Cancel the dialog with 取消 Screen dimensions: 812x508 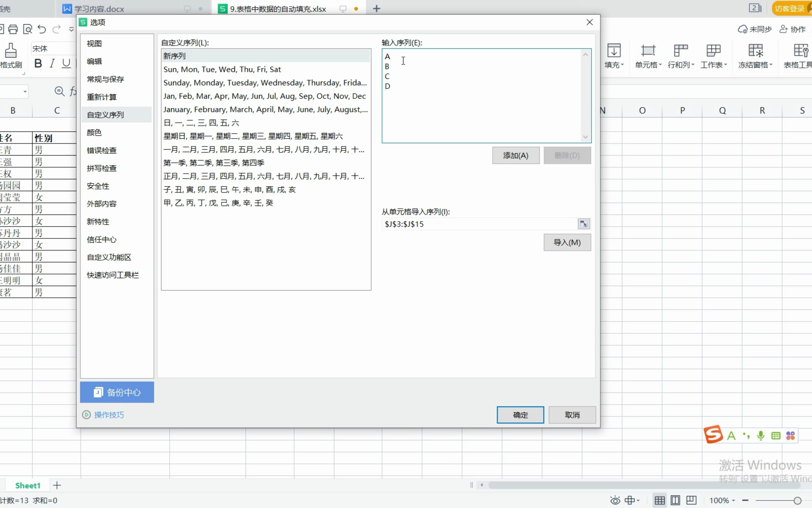click(572, 415)
